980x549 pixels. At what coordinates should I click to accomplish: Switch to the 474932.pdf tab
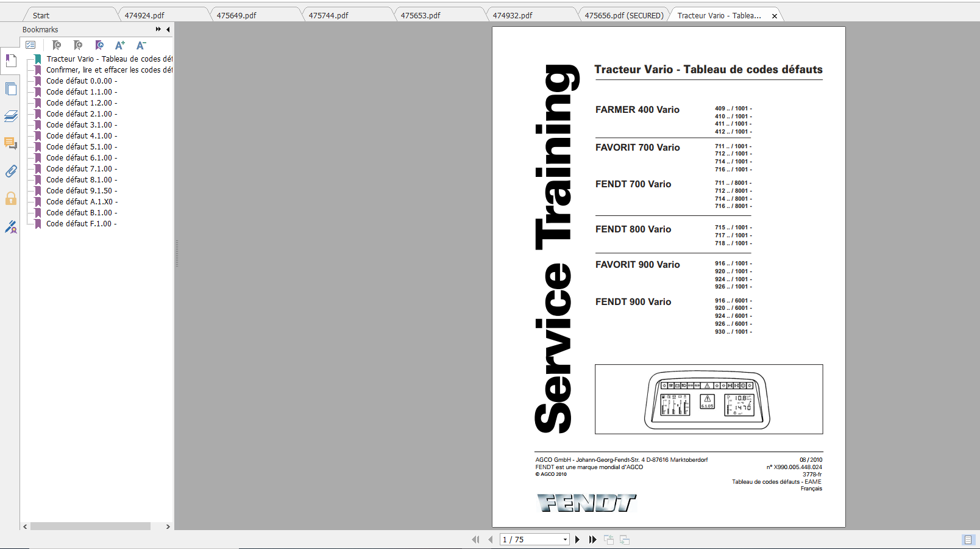[513, 15]
